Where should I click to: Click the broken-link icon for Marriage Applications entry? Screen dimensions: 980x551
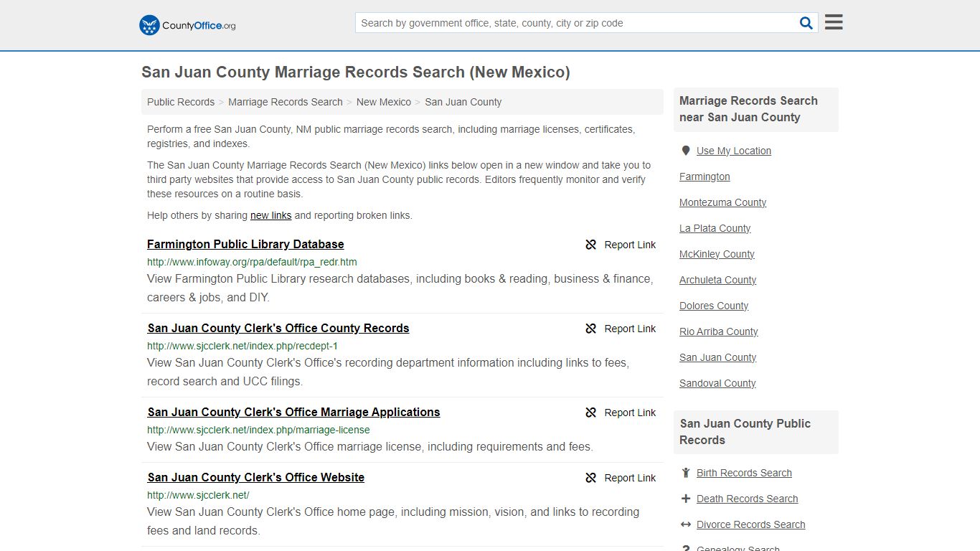click(591, 413)
